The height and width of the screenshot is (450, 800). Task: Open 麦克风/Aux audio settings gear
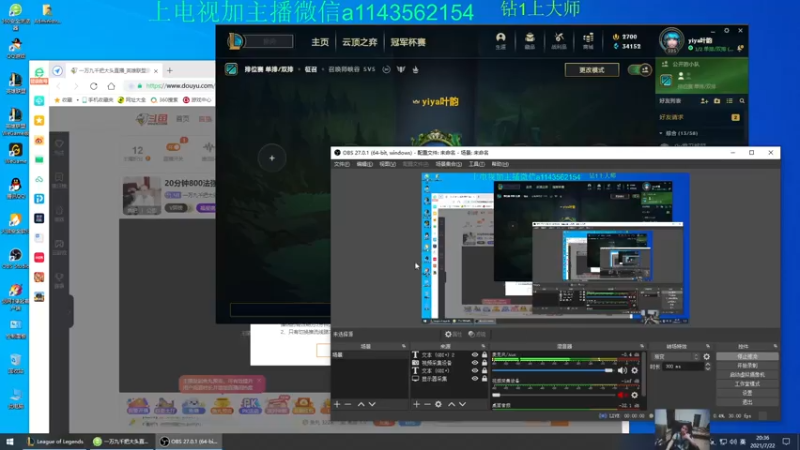[x=635, y=370]
